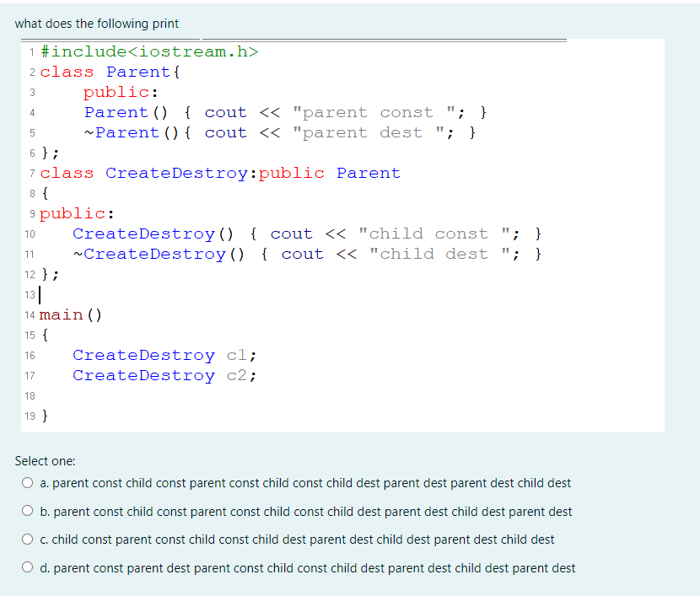Select radio button for option a
The width and height of the screenshot is (700, 596).
click(27, 482)
